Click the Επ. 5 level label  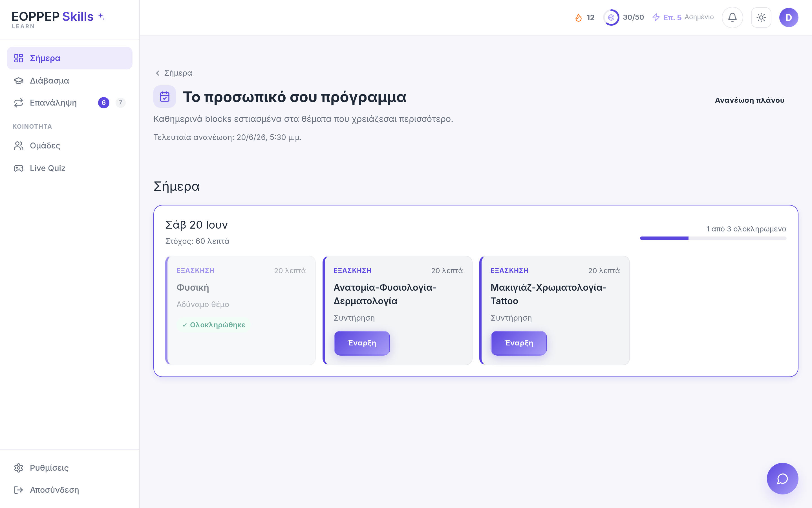click(x=672, y=17)
